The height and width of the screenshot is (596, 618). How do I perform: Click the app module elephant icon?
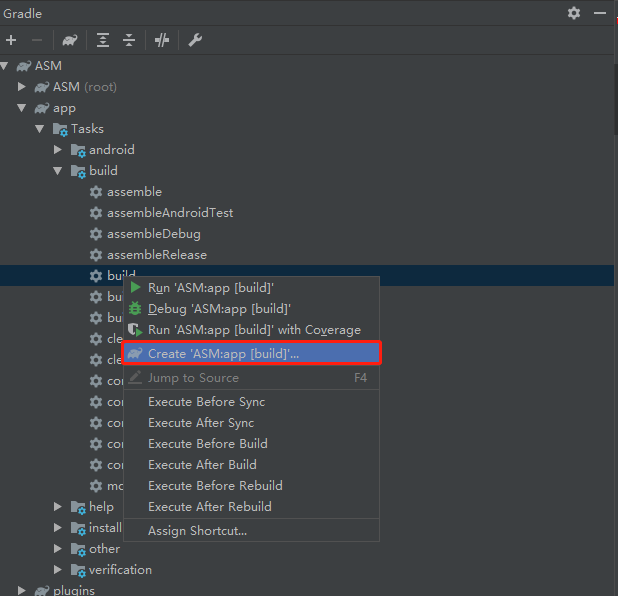pos(42,108)
